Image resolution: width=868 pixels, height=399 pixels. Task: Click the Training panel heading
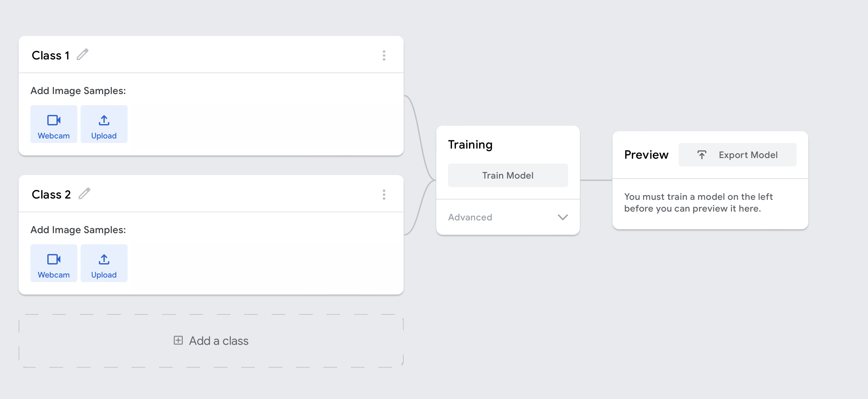coord(470,144)
